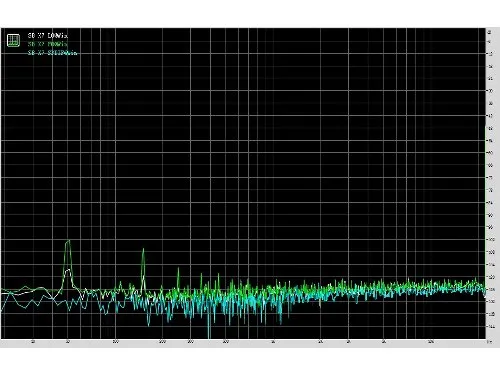This screenshot has width=500, height=375.
Task: Click the bottom-right corner axis unit label
Action: pos(489,342)
